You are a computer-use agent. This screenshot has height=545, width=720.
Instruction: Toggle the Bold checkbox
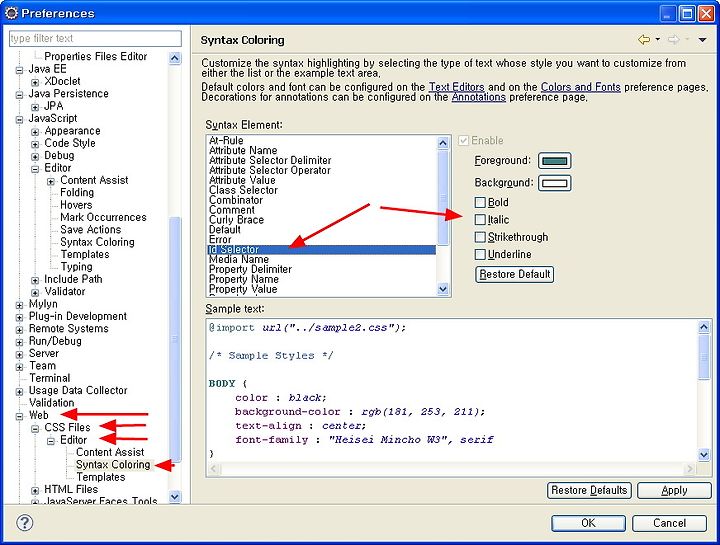pyautogui.click(x=480, y=202)
